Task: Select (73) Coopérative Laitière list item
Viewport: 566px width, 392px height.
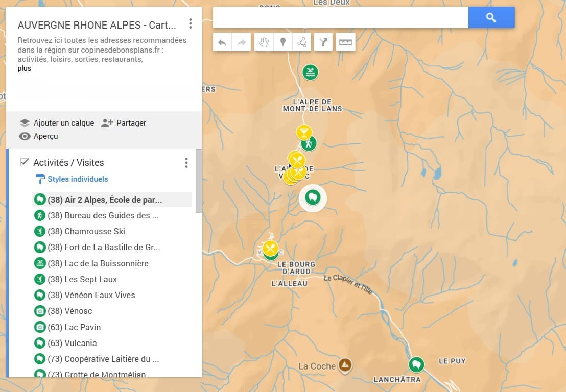Action: 112,359
